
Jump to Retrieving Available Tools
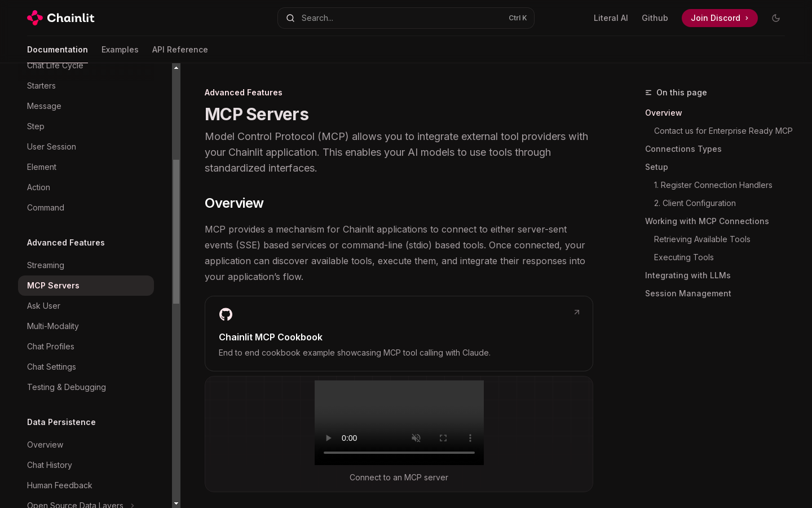click(x=702, y=239)
